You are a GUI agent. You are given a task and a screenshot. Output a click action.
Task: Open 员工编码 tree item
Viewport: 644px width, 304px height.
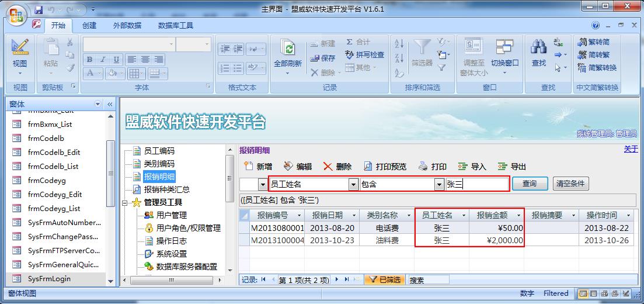[x=159, y=151]
